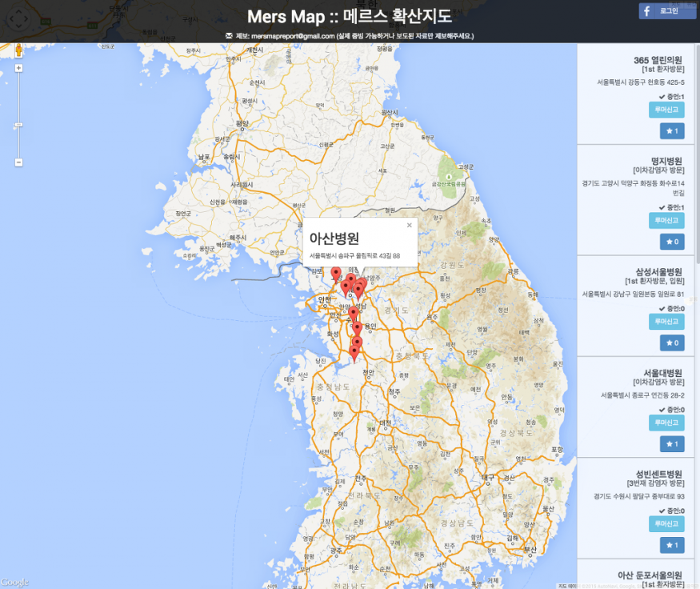Image resolution: width=700 pixels, height=589 pixels.
Task: Click 루머신고 under 삼성서울병원
Action: pyautogui.click(x=666, y=321)
